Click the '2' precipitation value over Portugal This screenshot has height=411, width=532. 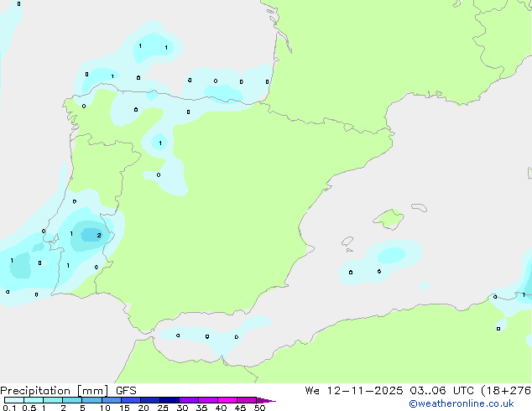coord(99,235)
